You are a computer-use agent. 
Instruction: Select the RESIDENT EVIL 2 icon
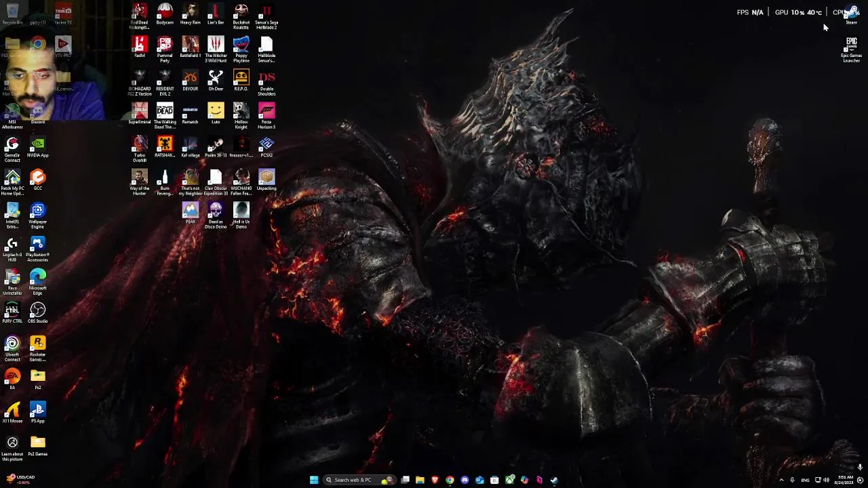(x=165, y=83)
